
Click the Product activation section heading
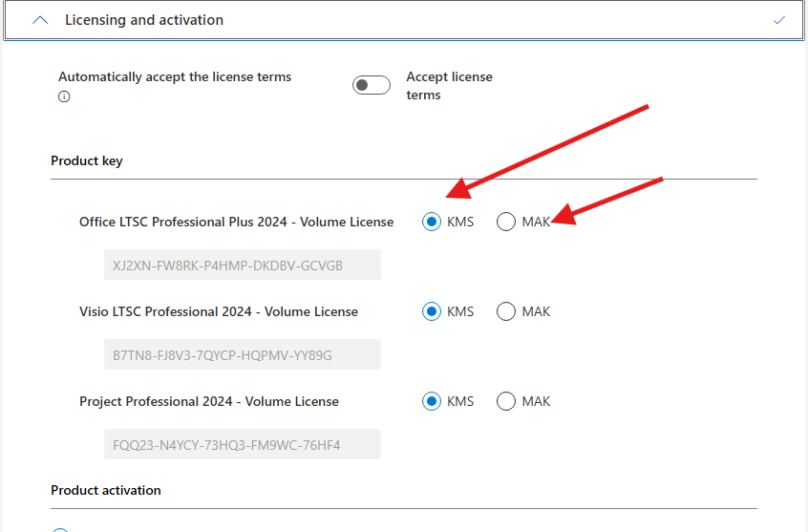point(106,490)
